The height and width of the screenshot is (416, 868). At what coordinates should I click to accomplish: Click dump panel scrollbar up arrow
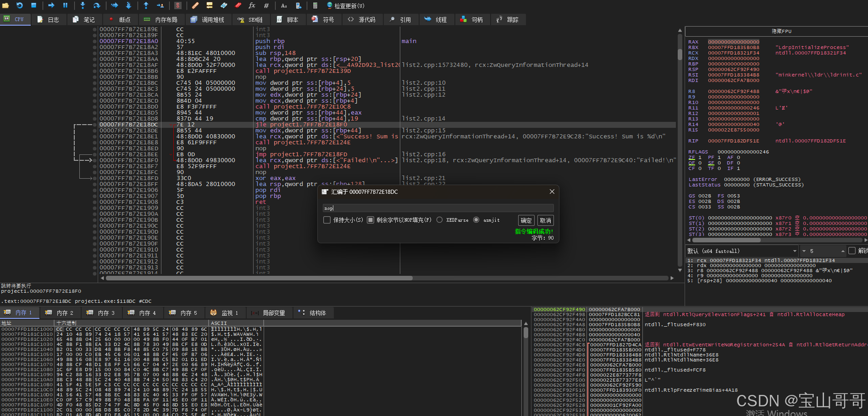coord(525,323)
